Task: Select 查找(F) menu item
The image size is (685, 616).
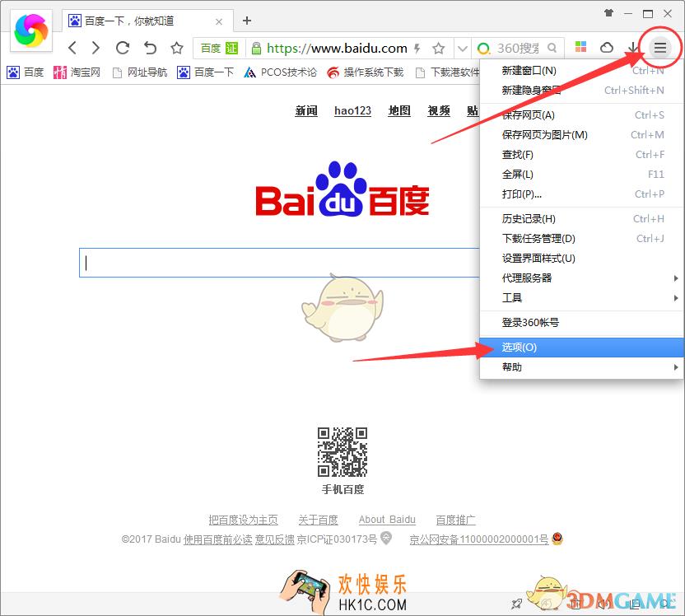Action: 581,155
